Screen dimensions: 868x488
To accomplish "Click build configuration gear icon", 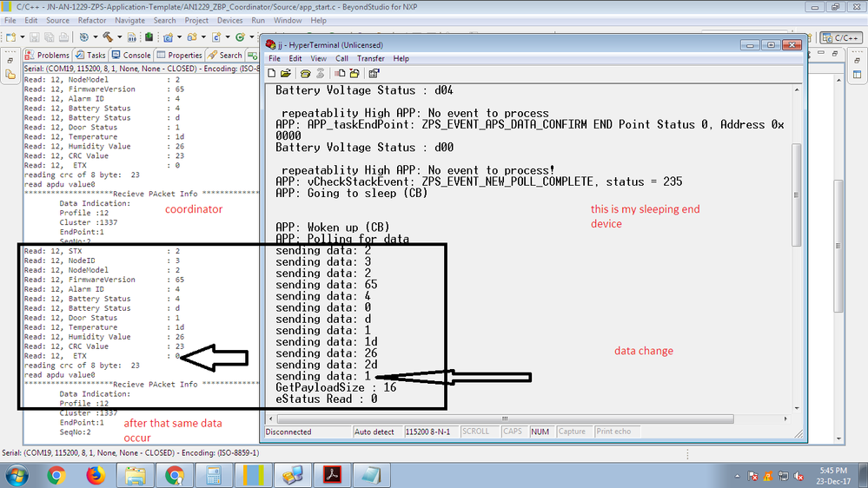I will pos(84,37).
